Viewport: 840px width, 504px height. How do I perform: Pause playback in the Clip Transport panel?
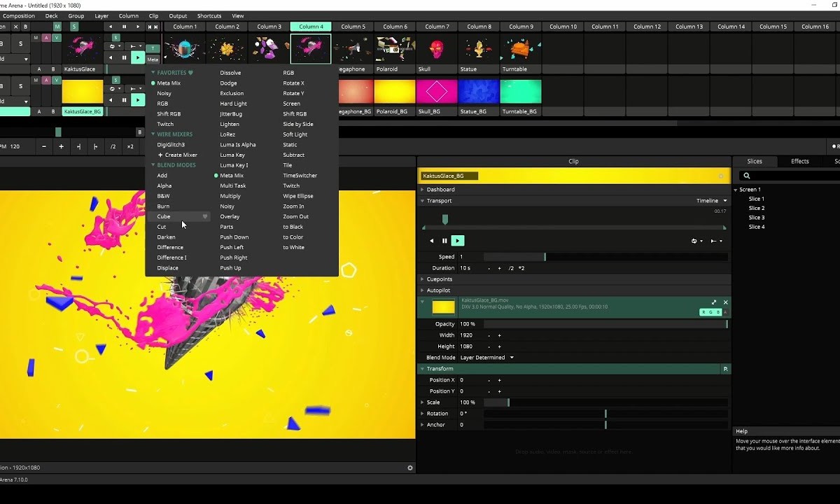point(444,241)
